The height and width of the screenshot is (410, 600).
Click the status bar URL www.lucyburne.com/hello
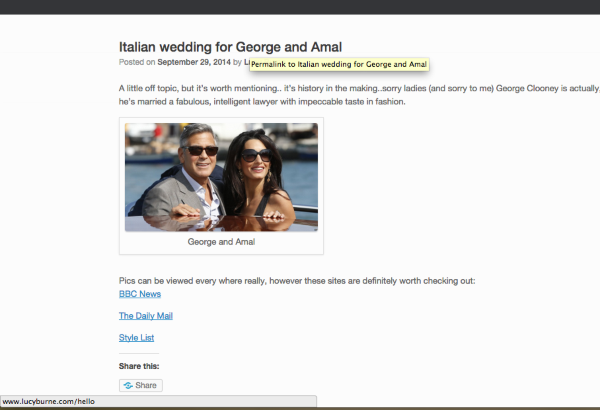pos(49,402)
